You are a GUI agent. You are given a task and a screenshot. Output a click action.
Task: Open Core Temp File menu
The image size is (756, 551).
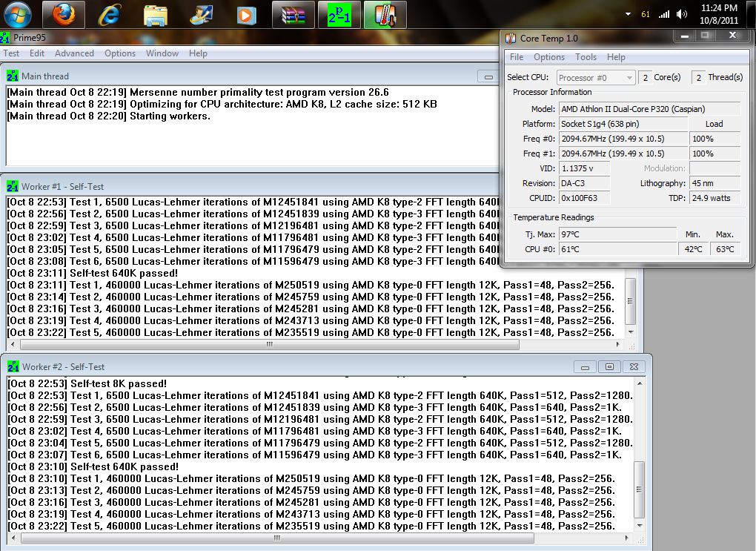tap(517, 57)
